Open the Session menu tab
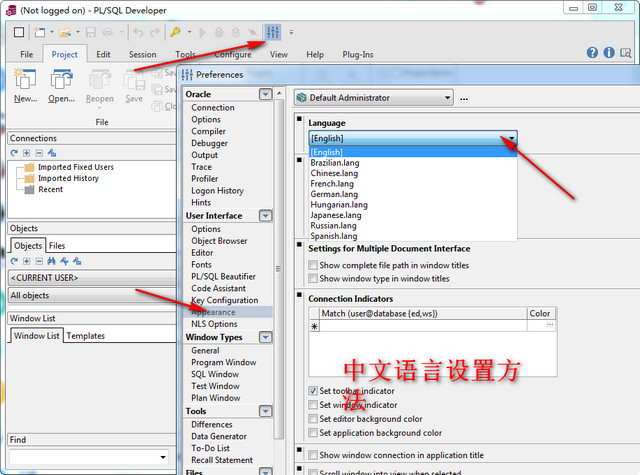The height and width of the screenshot is (475, 640). pyautogui.click(x=142, y=54)
